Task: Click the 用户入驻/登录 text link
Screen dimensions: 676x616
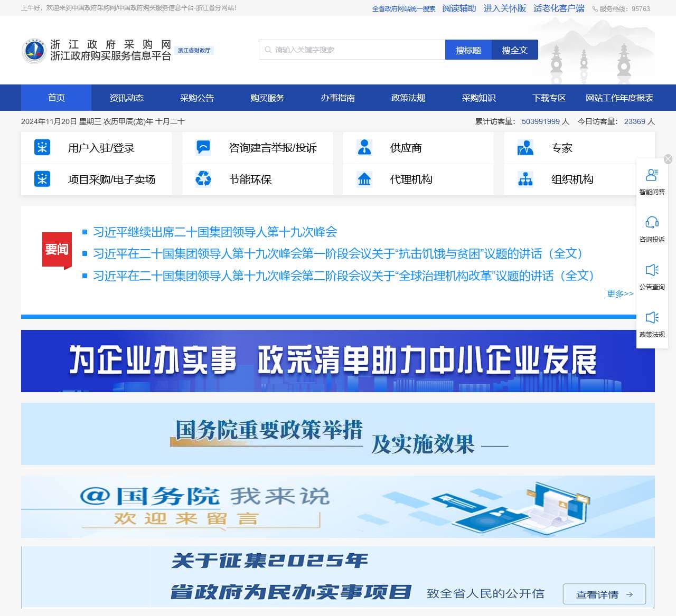Action: [x=101, y=148]
